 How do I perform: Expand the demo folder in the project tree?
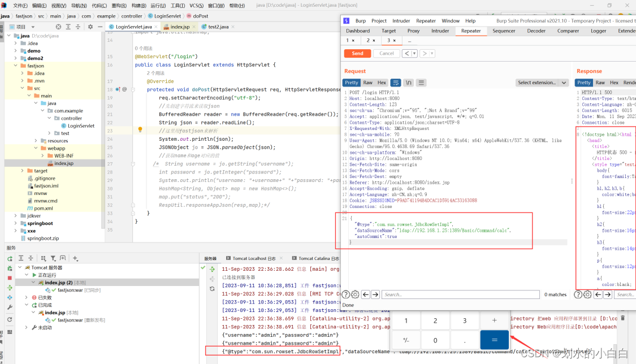click(x=15, y=51)
